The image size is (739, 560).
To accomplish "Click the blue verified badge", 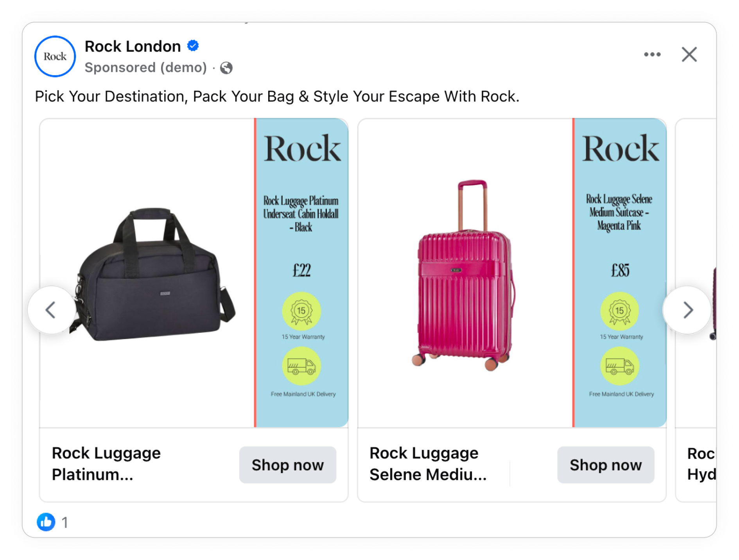I will click(193, 46).
